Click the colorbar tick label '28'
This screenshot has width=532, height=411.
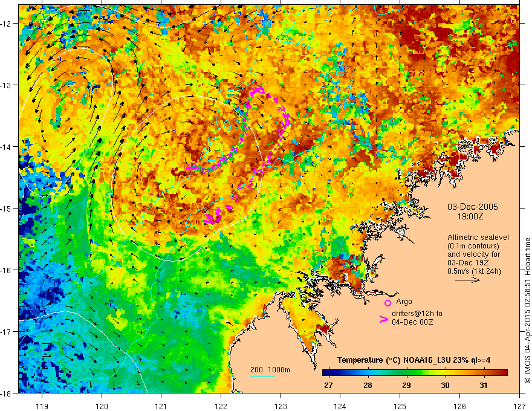click(368, 385)
